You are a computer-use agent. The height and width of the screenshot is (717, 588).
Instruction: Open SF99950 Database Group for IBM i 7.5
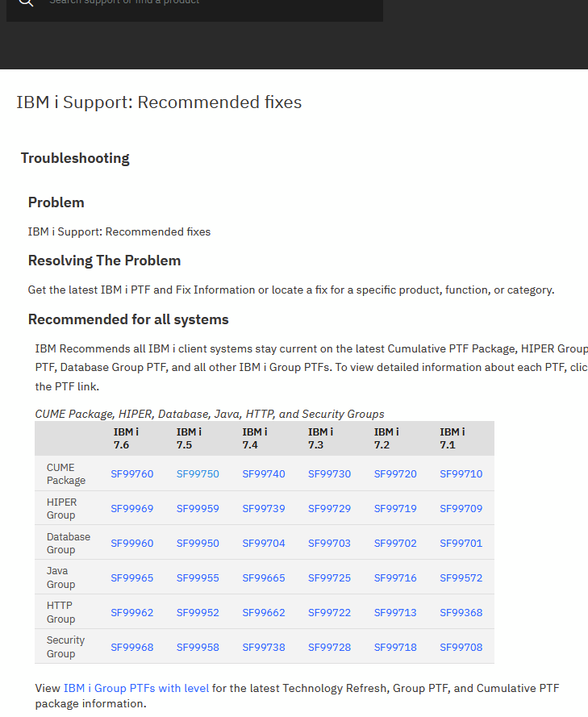point(198,543)
